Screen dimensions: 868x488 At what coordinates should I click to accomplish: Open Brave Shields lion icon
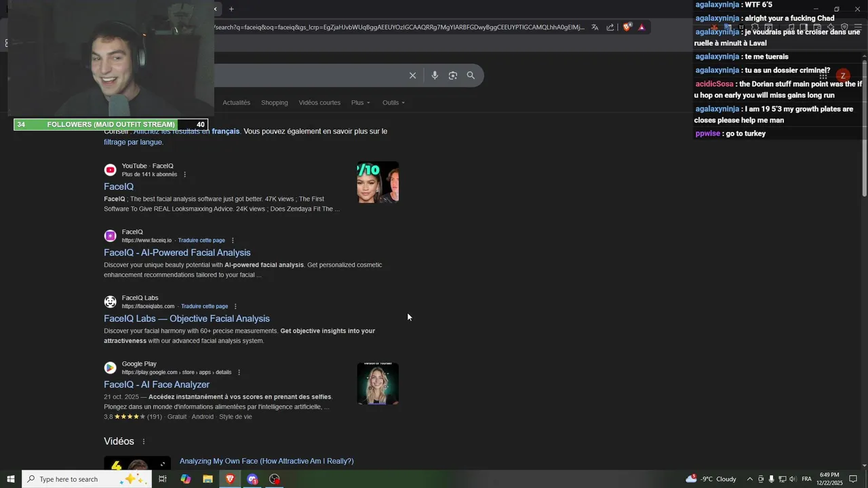pyautogui.click(x=627, y=27)
